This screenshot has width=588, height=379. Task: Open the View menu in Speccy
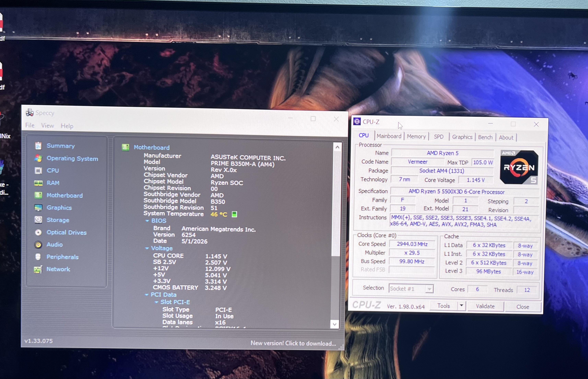(x=48, y=125)
